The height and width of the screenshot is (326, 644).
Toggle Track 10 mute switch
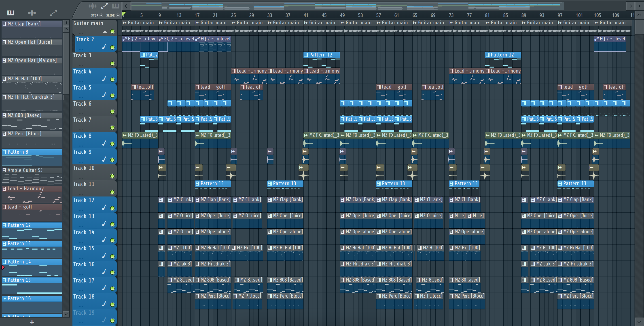(112, 176)
